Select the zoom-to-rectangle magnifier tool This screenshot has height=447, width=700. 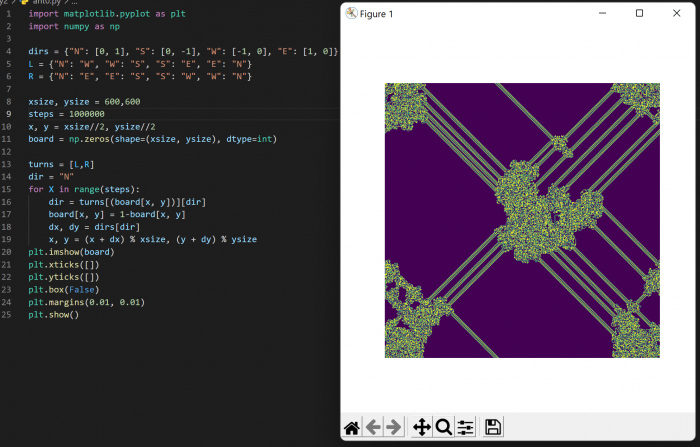click(444, 427)
